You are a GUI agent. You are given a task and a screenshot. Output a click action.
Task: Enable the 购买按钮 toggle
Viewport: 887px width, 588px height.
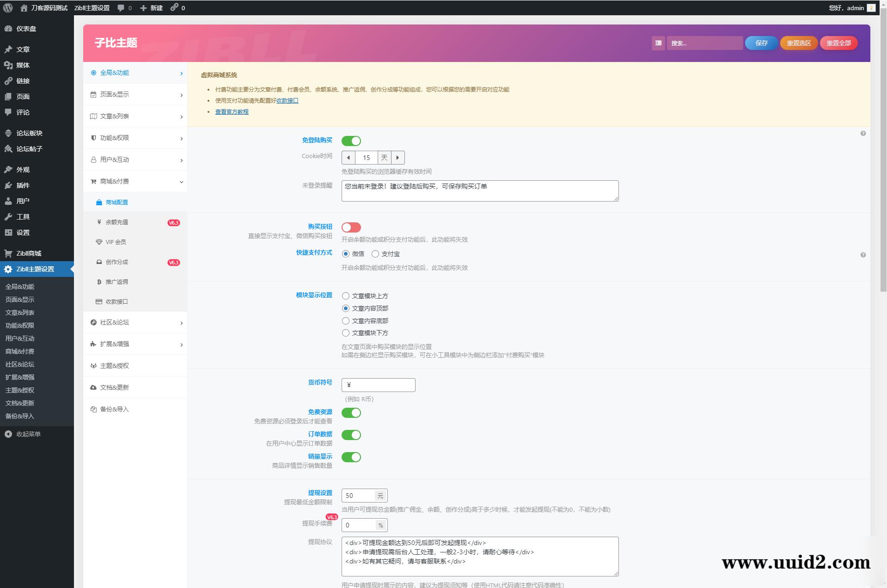click(351, 227)
